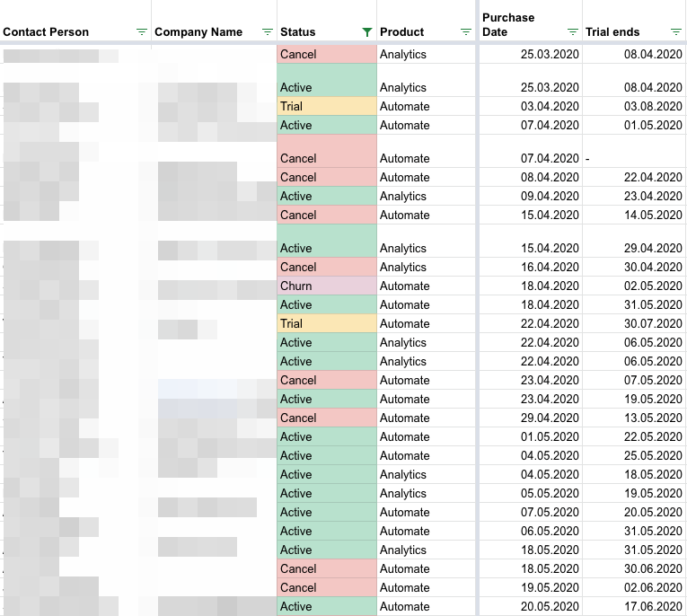Select the Company Name header text
687x616 pixels.
tap(198, 32)
